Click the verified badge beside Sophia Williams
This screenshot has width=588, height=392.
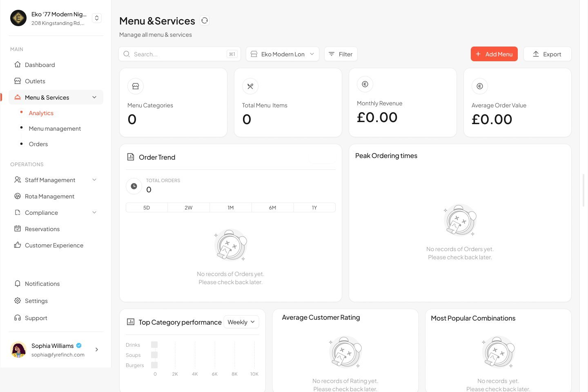point(79,345)
